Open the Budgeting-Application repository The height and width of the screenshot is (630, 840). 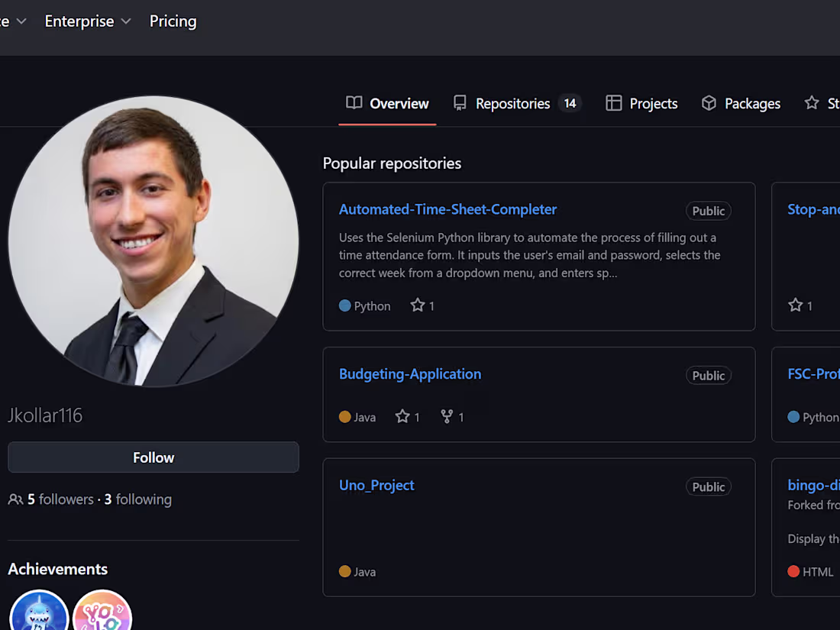410,374
